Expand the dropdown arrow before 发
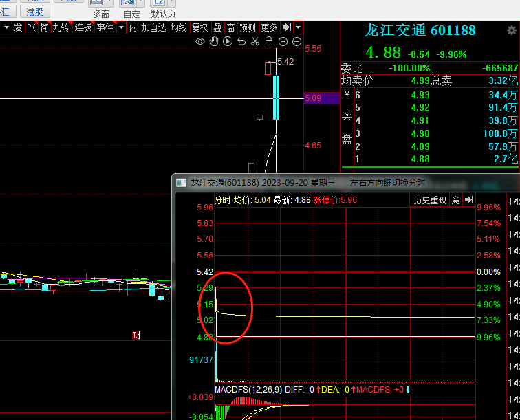Viewport: 520px width, 420px height. coord(6,27)
